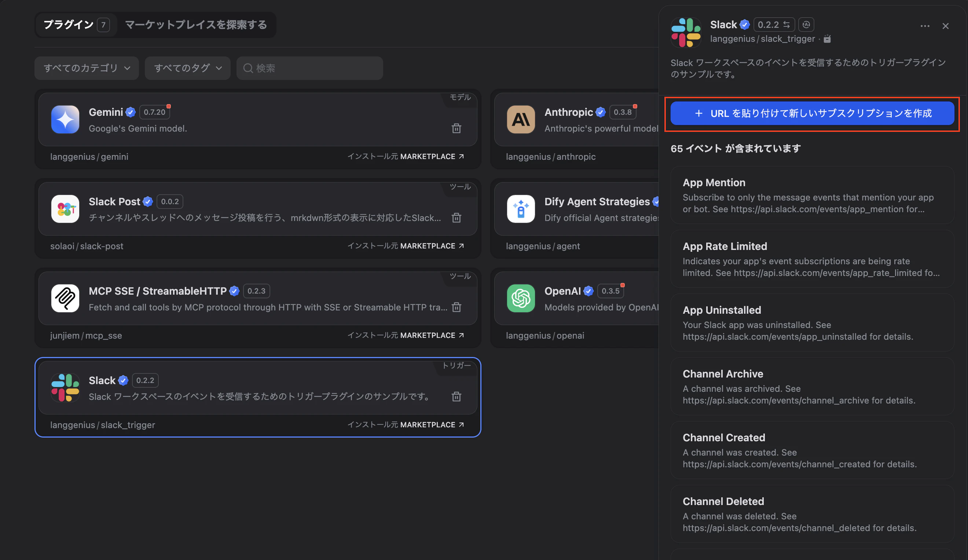Click the Slack Post plugin logo icon
The image size is (968, 560).
point(65,209)
